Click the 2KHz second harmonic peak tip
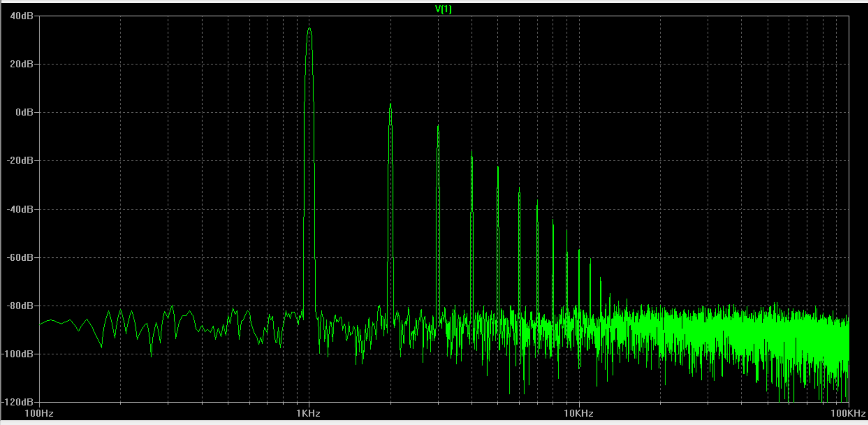This screenshot has height=425, width=868. pyautogui.click(x=390, y=104)
